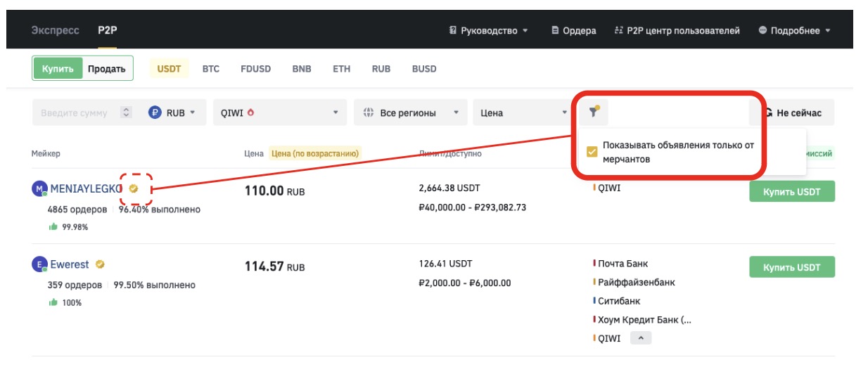868x367 pixels.
Task: Click thumbs-up rating under Ewerest
Action: 53,302
